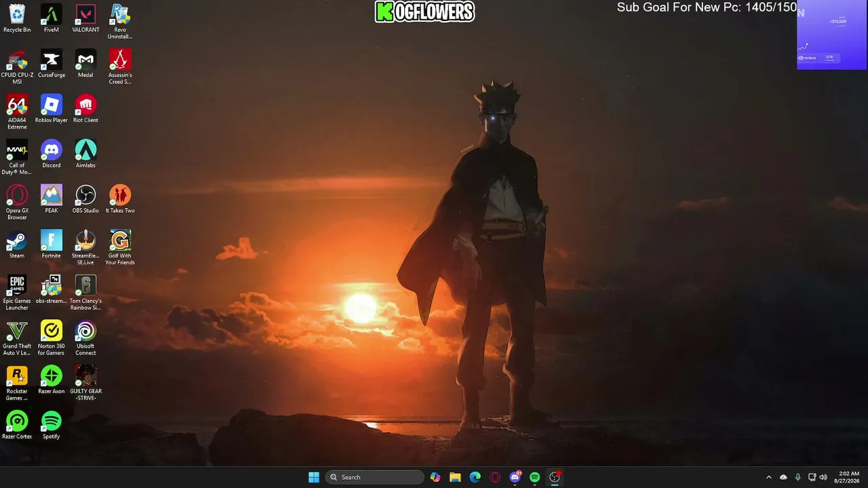Viewport: 868px width, 488px height.
Task: Open the volume tray icon
Action: click(x=823, y=477)
